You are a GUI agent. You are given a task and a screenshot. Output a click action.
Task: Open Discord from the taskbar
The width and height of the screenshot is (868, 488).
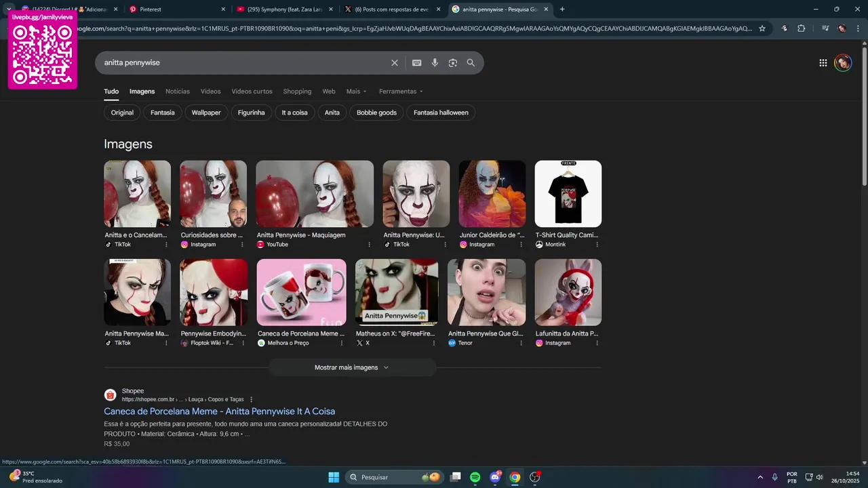(x=495, y=477)
